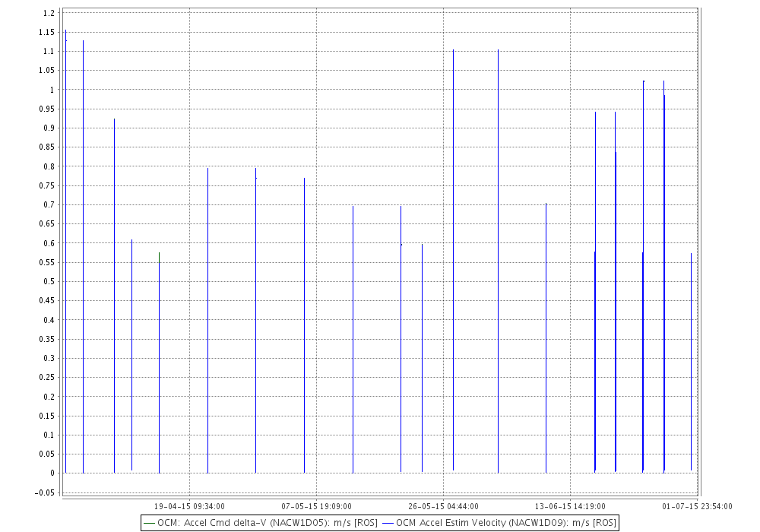Select x-axis date label 19-04-15 09:34:00
This screenshot has width=760, height=532.
(189, 506)
